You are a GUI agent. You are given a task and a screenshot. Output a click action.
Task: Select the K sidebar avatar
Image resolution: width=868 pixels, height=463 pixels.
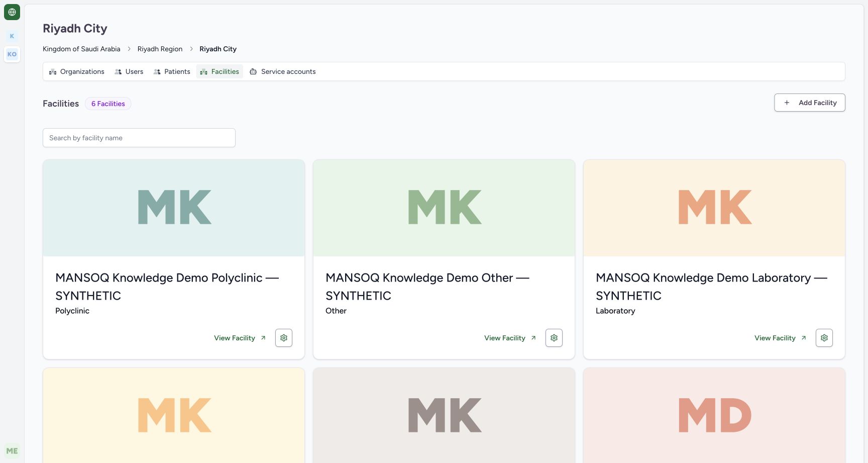12,36
